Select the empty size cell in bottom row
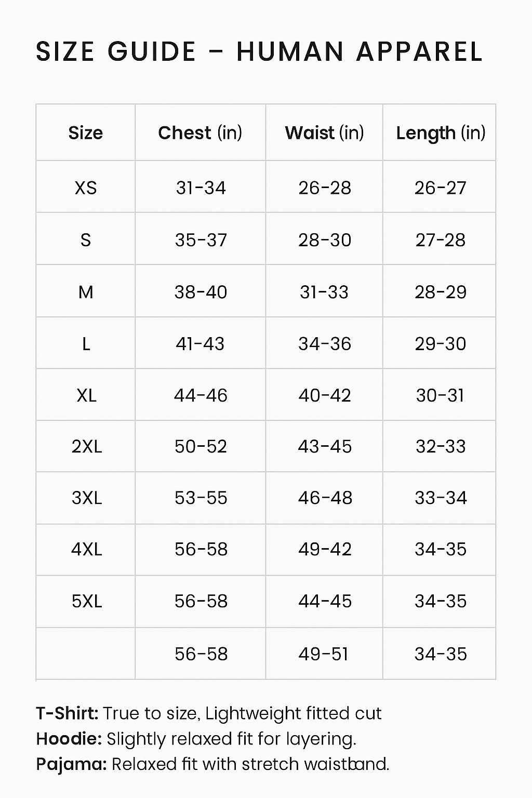This screenshot has width=532, height=798. click(x=86, y=654)
